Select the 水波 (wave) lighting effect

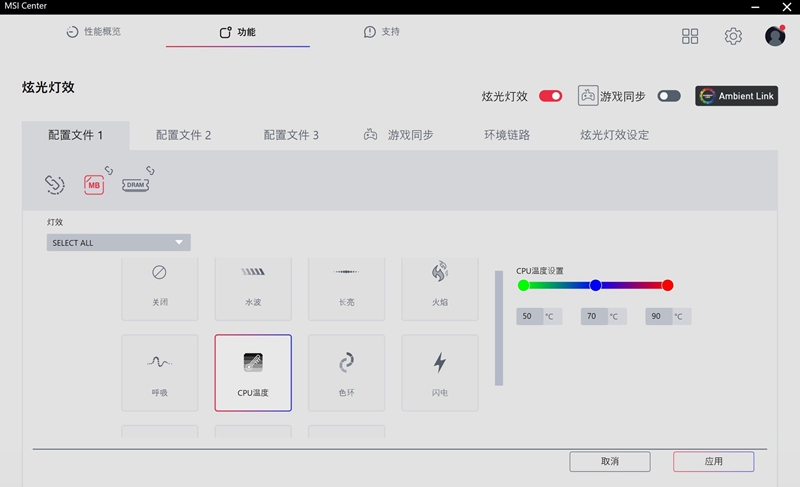[253, 284]
